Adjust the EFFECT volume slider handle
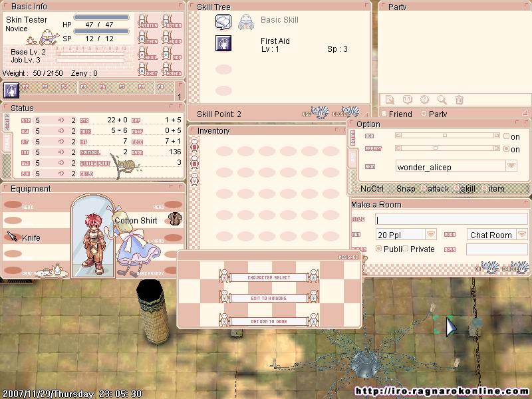The image size is (532, 399). click(x=436, y=148)
